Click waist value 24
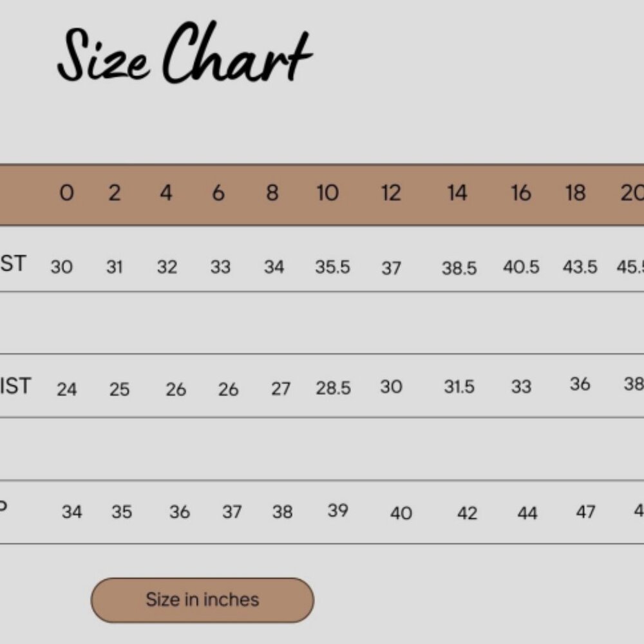This screenshot has width=644, height=644. tap(66, 390)
